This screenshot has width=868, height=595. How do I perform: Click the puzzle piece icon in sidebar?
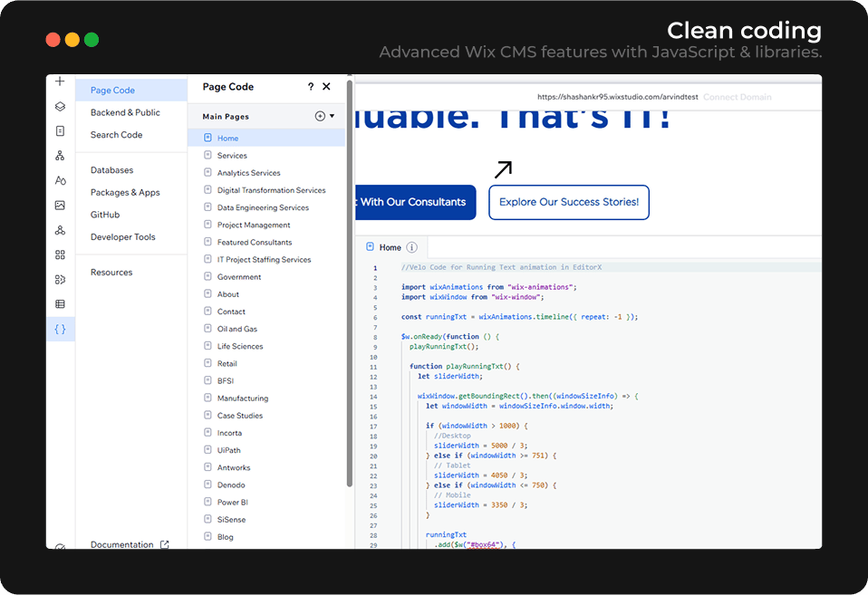click(60, 280)
